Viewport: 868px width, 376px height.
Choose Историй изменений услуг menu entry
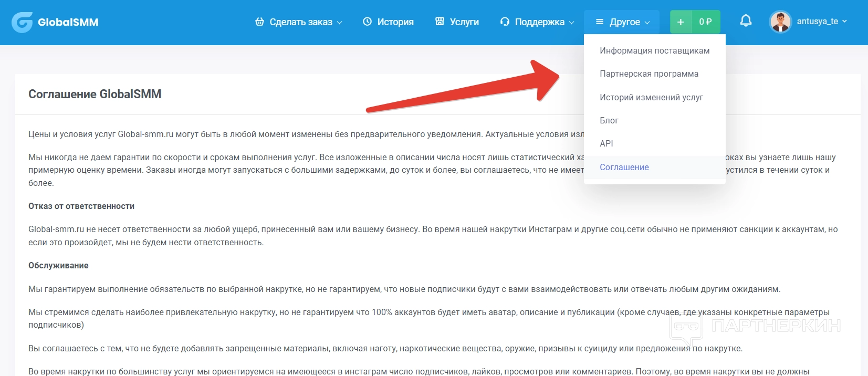coord(655,97)
